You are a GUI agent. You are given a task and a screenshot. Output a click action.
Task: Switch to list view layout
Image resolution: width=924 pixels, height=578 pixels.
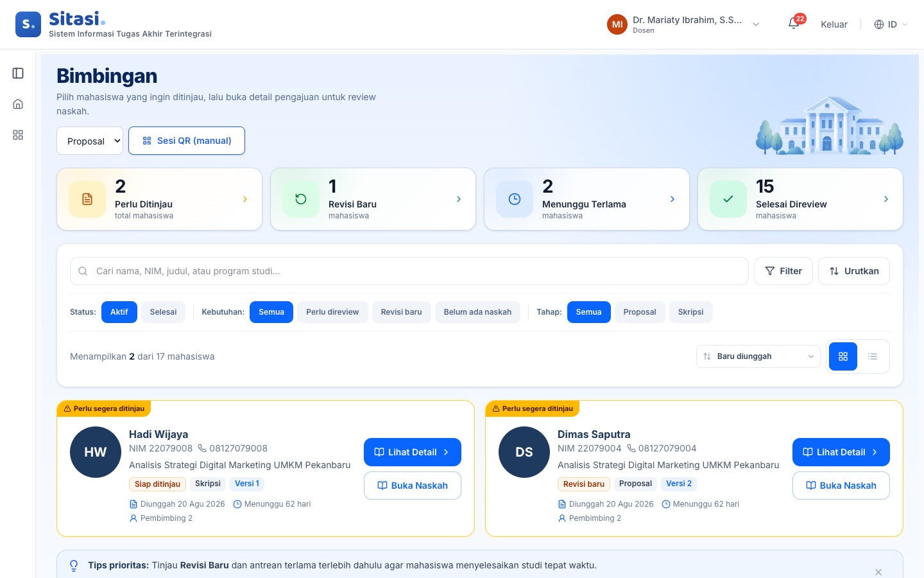(873, 356)
